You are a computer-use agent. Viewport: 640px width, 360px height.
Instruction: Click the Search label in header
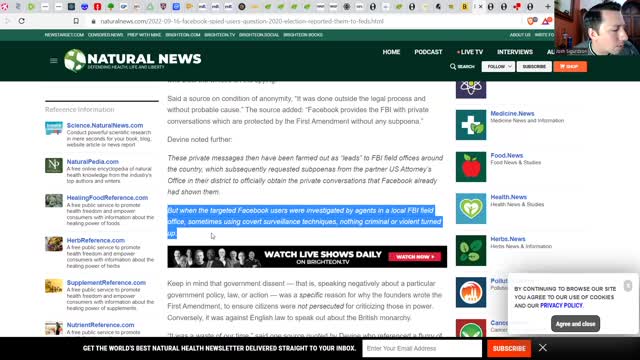[466, 67]
